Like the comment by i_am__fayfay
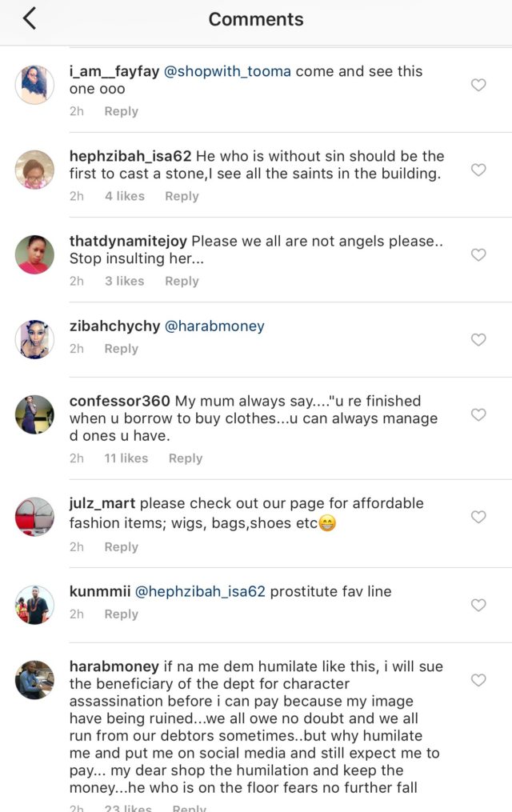Screen dimensions: 512x812 [478, 85]
